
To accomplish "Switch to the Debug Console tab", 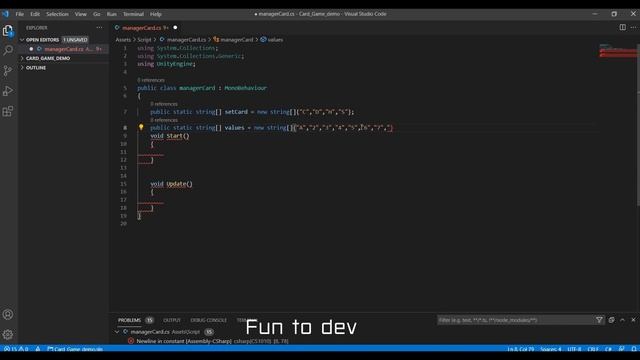I will [x=209, y=320].
